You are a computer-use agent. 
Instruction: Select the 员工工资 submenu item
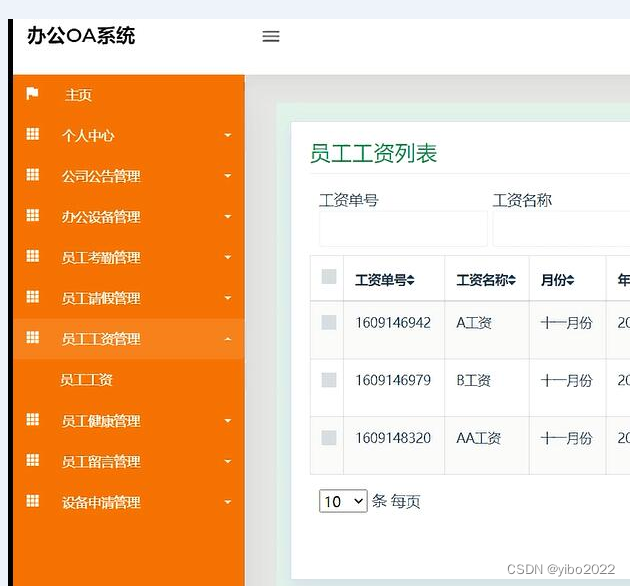coord(86,380)
